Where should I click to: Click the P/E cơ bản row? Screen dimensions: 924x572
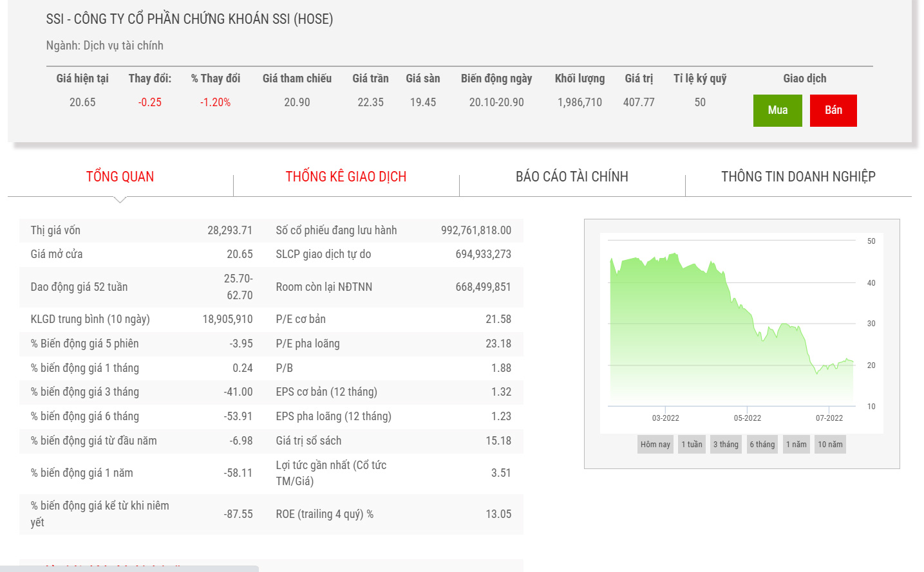[393, 319]
